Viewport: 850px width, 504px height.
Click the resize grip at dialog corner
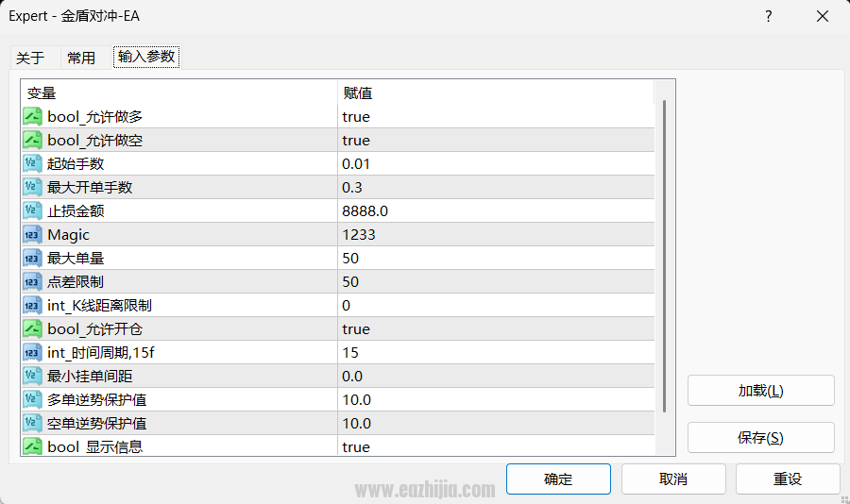pyautogui.click(x=844, y=498)
